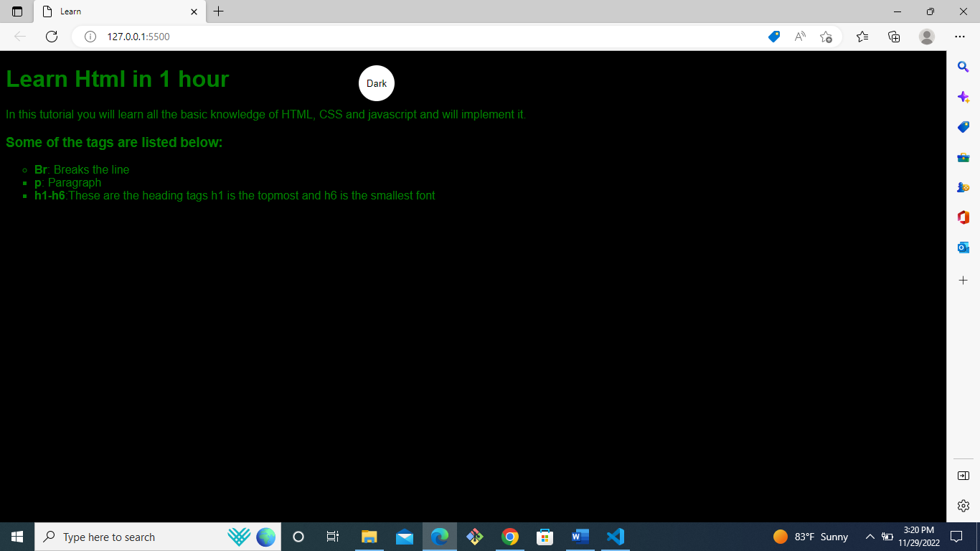980x551 pixels.
Task: Click the Learn Html in 1 hour heading
Action: 118,79
